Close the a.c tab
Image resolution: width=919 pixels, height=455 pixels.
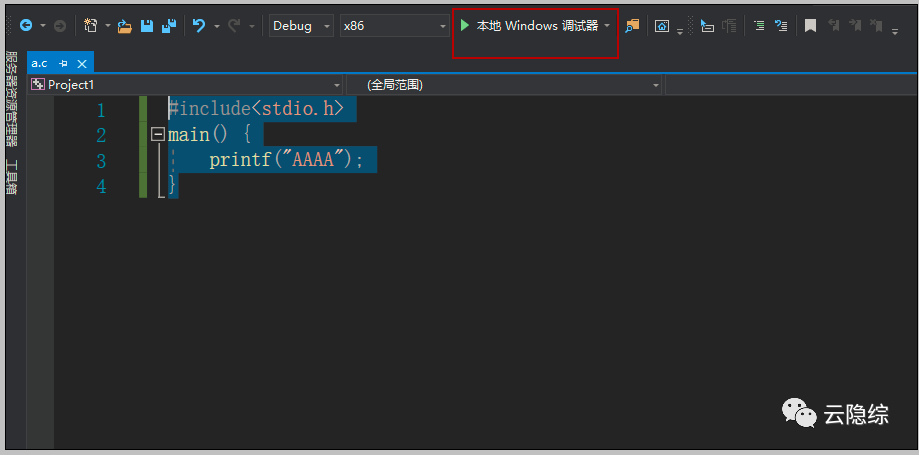(81, 63)
